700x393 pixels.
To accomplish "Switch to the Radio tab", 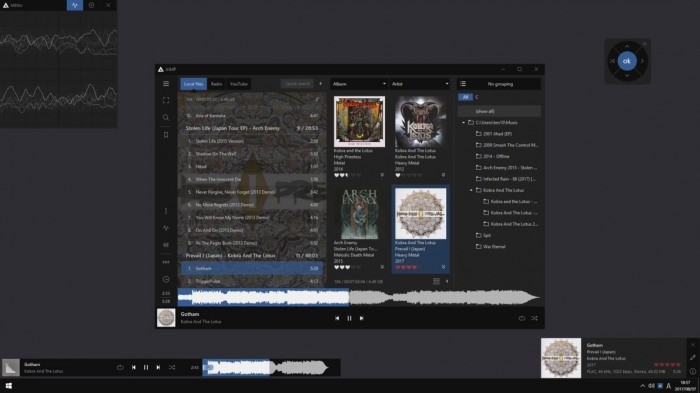I will pyautogui.click(x=217, y=84).
